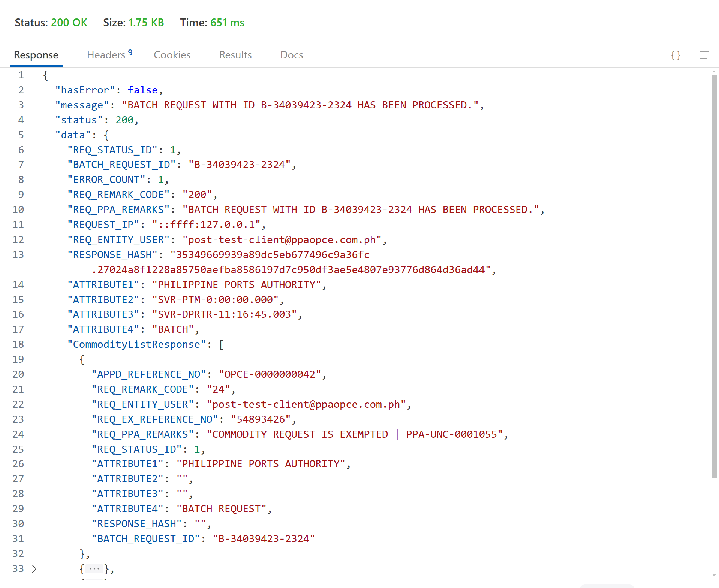Click the 651 ms response time value
This screenshot has width=719, height=588.
[x=227, y=22]
